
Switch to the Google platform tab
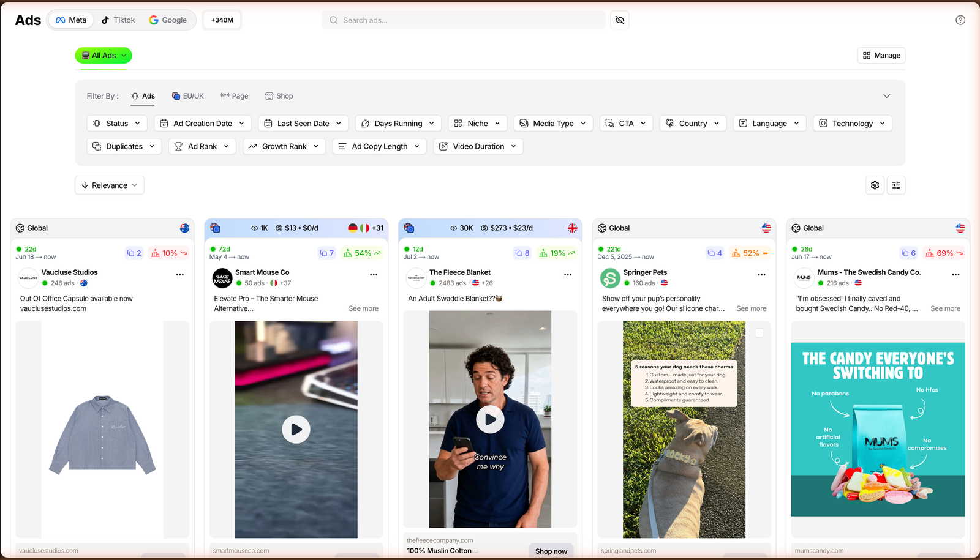168,20
